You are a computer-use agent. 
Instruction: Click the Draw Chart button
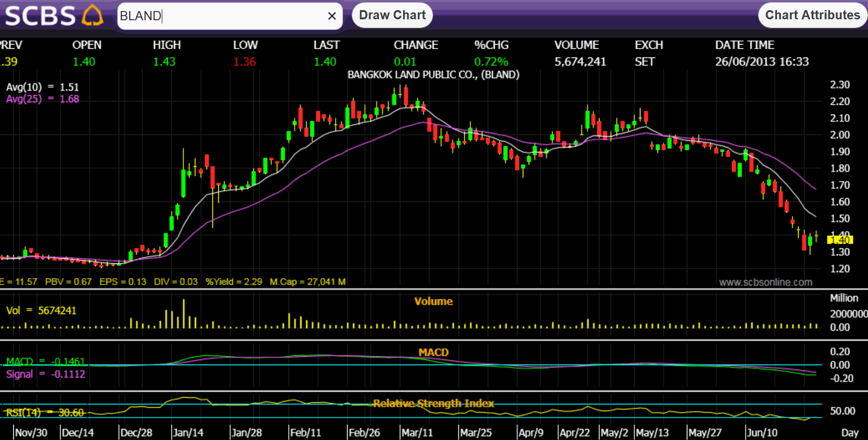coord(392,15)
